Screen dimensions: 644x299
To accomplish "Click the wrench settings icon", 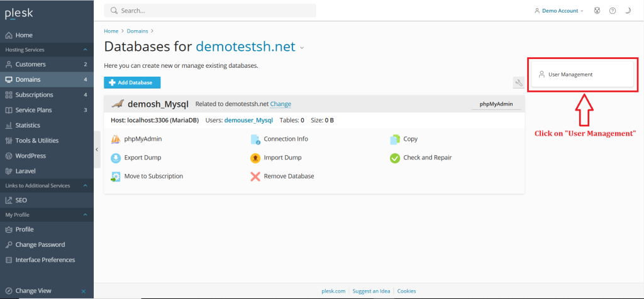I will 519,83.
